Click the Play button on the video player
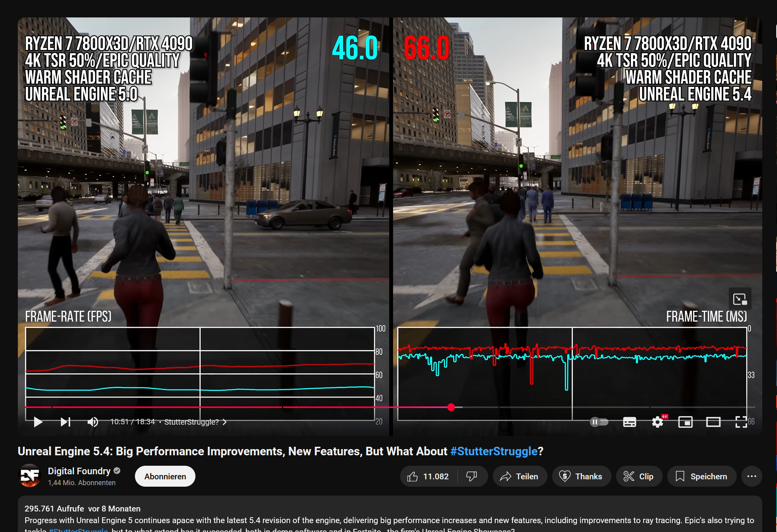Image resolution: width=777 pixels, height=532 pixels. click(38, 422)
